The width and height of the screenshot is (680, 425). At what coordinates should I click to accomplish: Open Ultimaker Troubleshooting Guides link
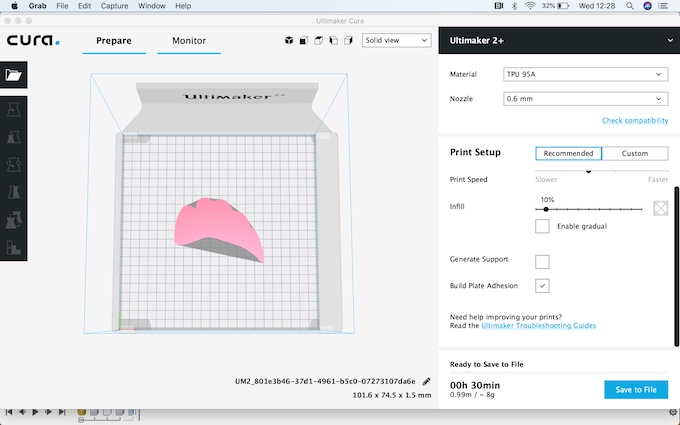tap(539, 326)
